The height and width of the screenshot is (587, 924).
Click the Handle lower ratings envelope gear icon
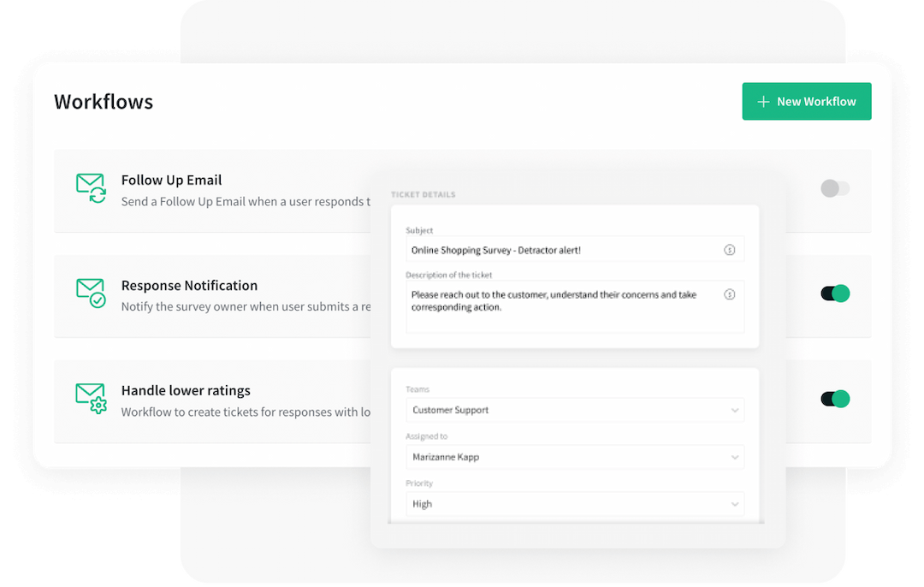tap(91, 398)
